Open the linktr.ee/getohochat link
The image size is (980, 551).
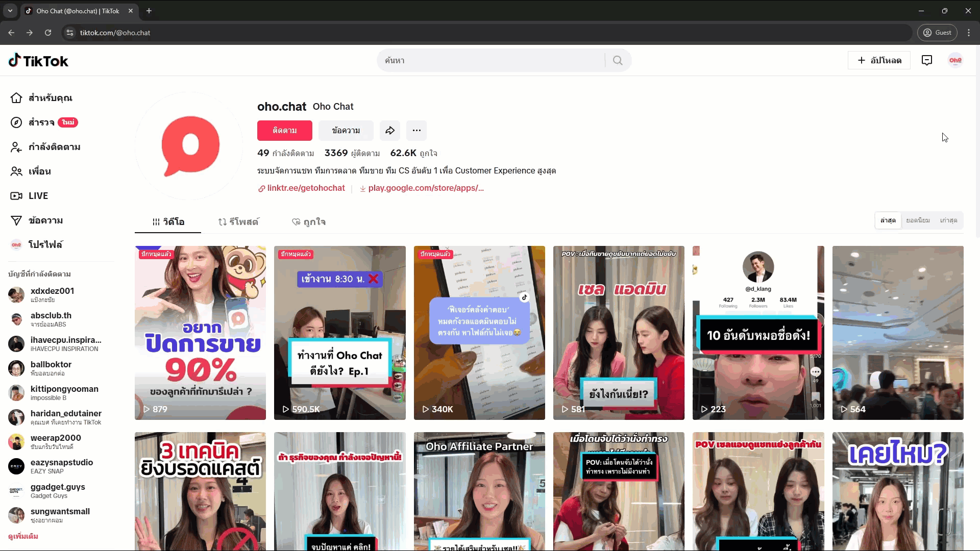coord(302,188)
